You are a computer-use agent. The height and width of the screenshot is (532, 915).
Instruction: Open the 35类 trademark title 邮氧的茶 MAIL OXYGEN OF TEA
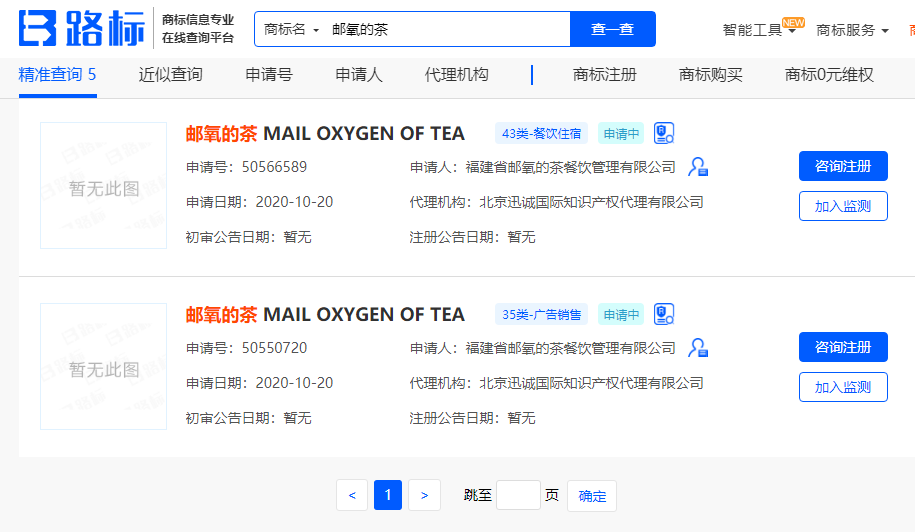tap(325, 314)
